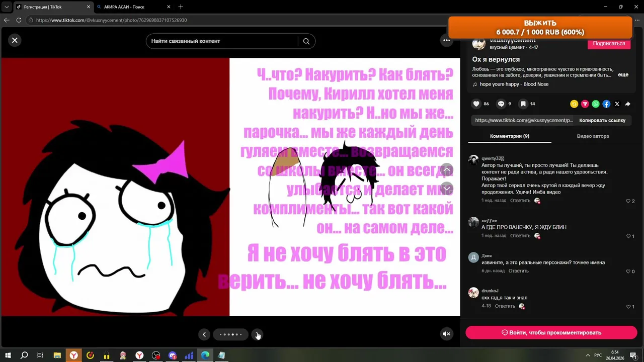The image size is (644, 362).
Task: Open drunkoJ profile avatar
Action: (x=473, y=293)
